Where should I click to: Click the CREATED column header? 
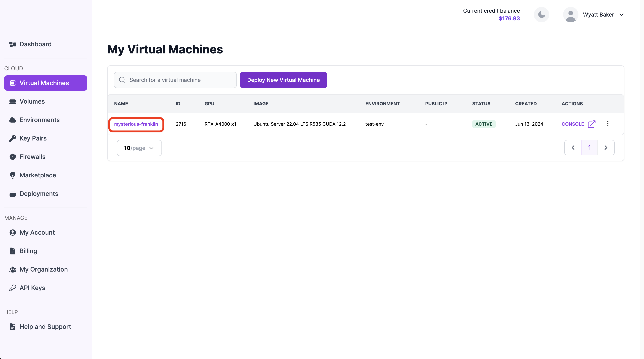526,104
